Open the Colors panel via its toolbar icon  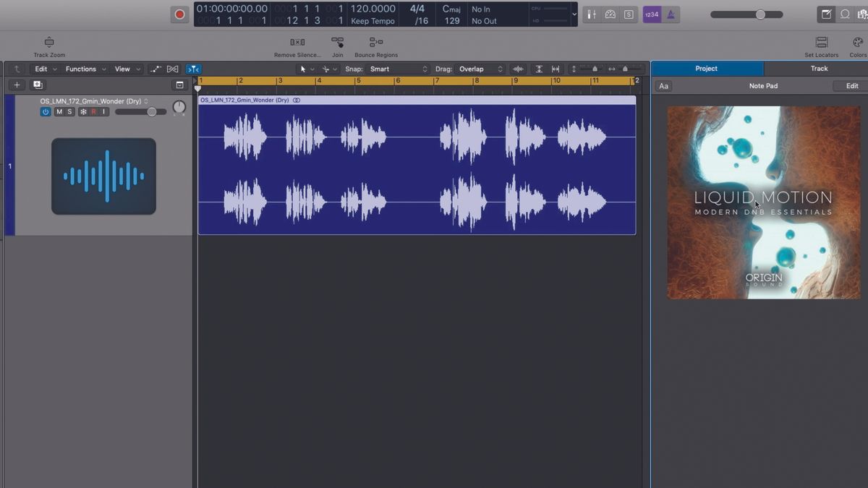[x=858, y=43]
